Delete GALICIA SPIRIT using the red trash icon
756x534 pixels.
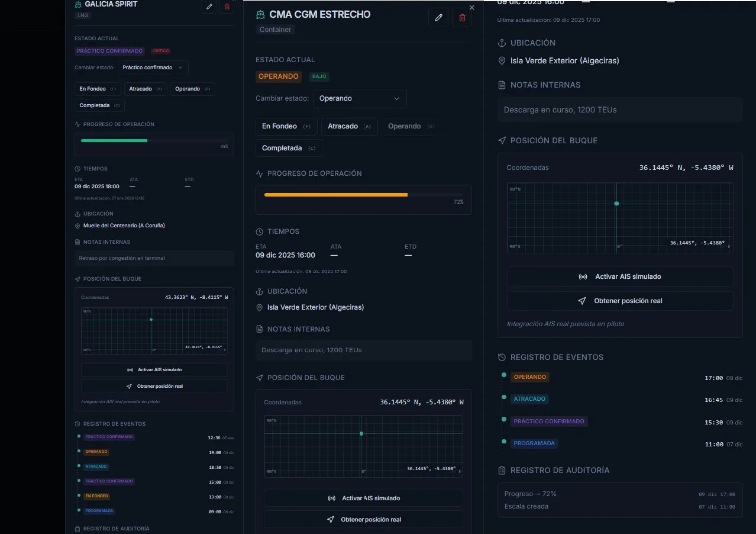227,7
